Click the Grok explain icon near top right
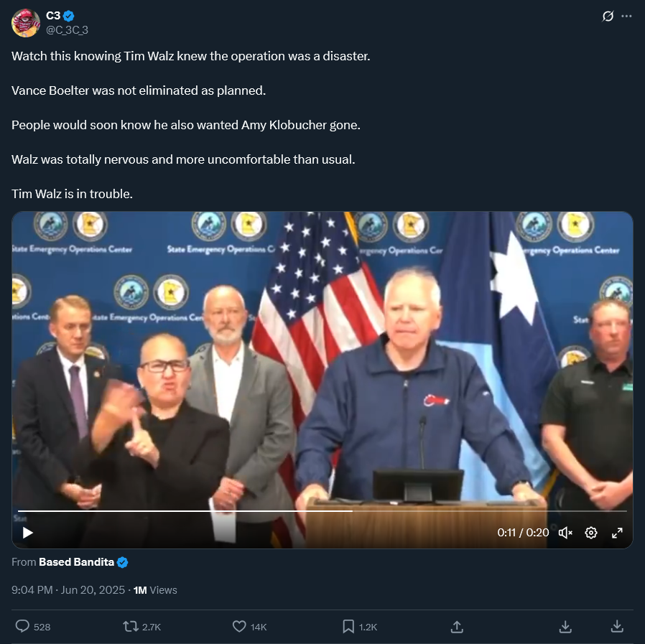645x644 pixels. (608, 16)
